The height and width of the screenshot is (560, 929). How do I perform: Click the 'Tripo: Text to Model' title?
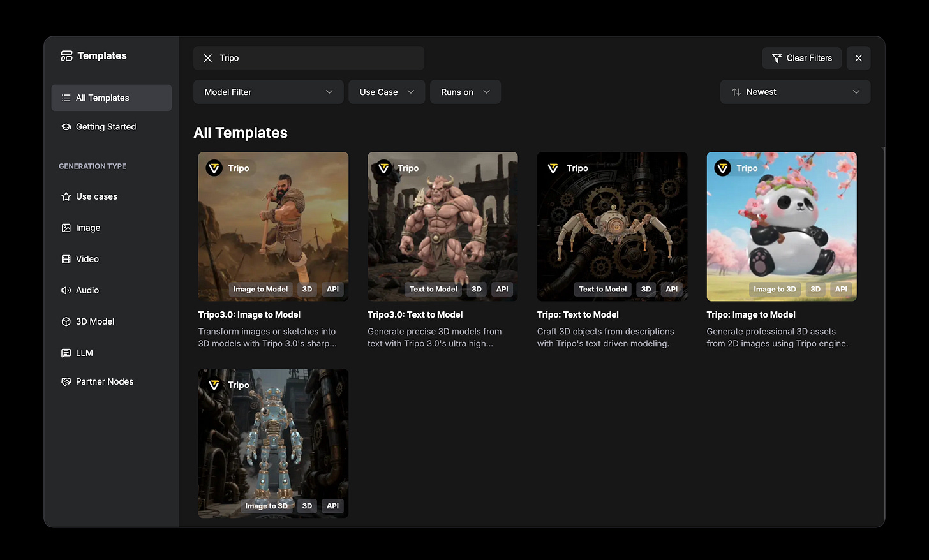[578, 315]
